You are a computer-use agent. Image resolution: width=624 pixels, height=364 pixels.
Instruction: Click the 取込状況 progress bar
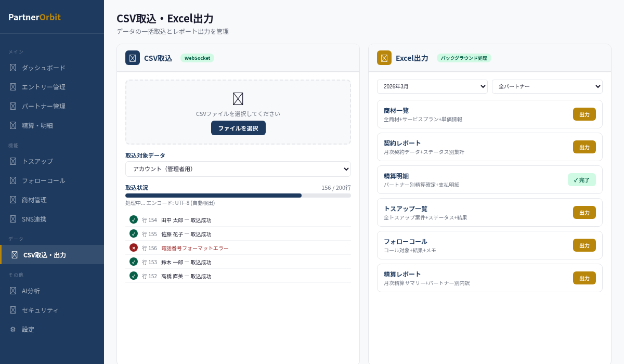pyautogui.click(x=238, y=196)
